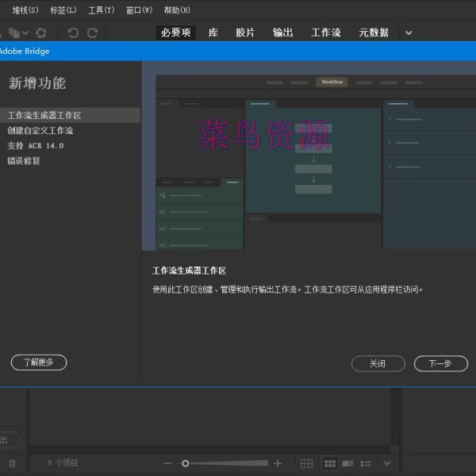
Task: Switch to list view icon
Action: [366, 463]
